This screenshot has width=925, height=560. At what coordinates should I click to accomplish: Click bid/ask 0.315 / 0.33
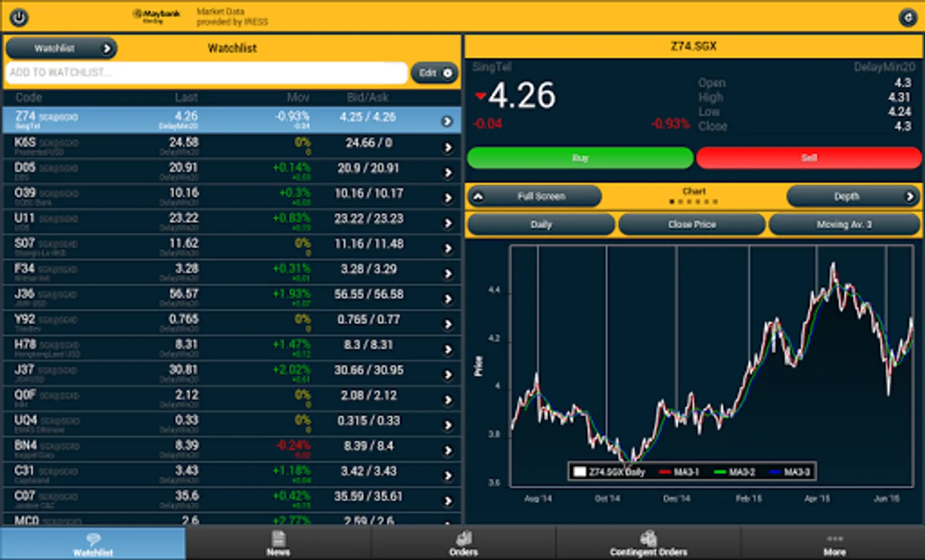(369, 421)
